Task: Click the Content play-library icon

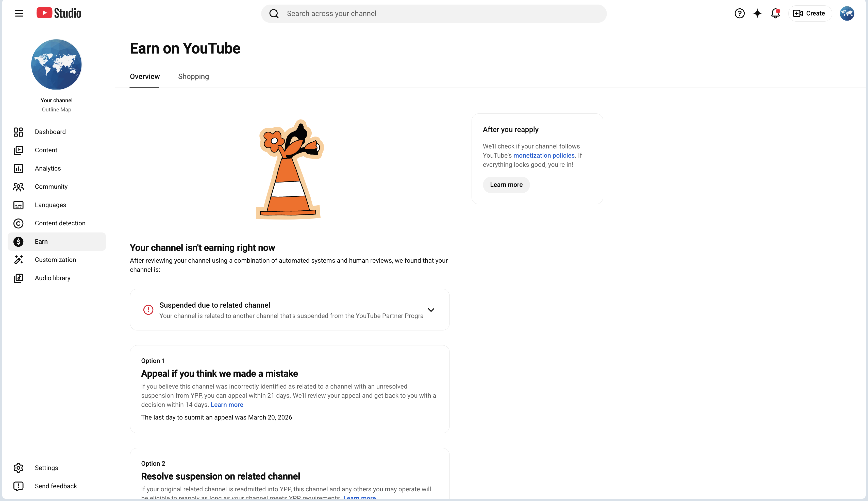Action: coord(18,150)
